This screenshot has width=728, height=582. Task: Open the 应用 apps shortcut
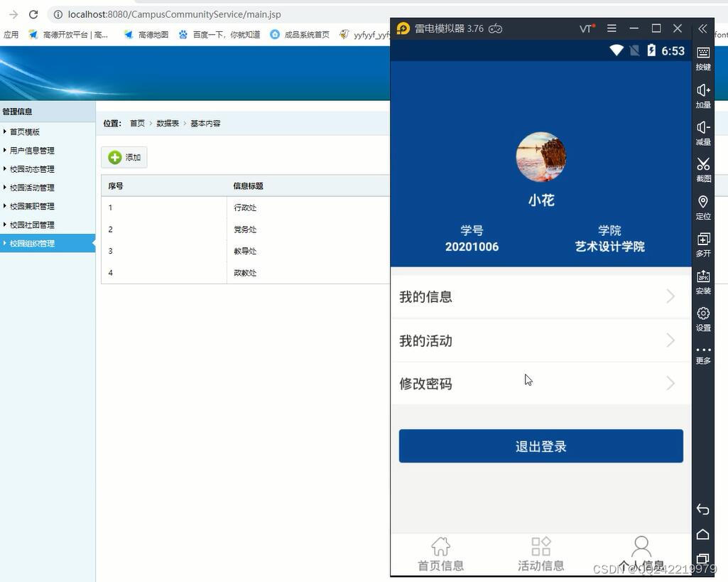[x=11, y=34]
